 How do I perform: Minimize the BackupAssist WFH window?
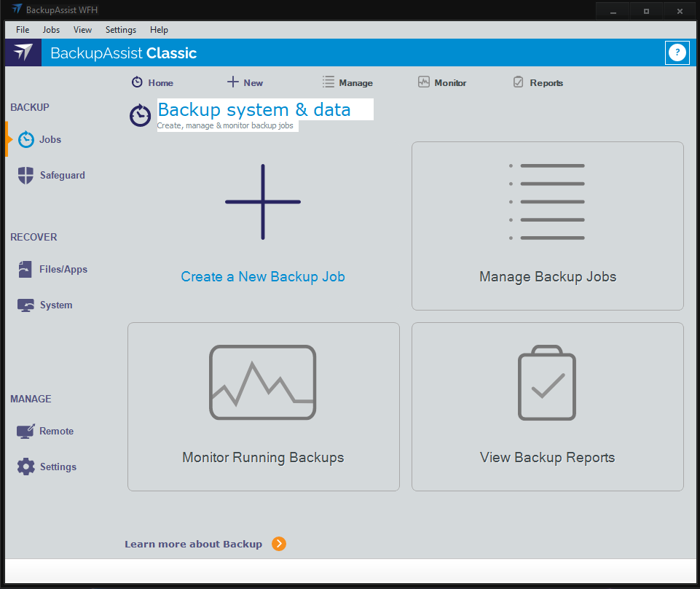click(613, 11)
